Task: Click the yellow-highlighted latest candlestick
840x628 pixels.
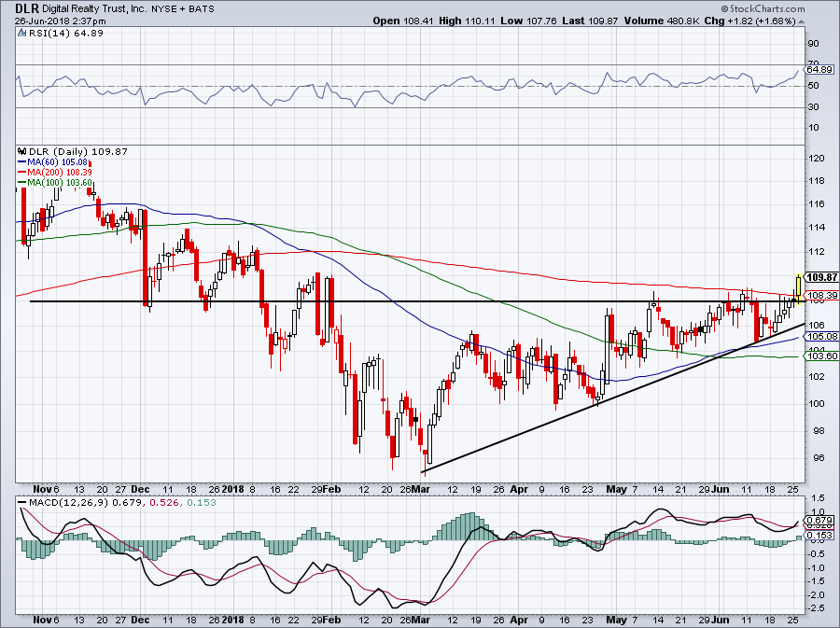Action: 799,289
